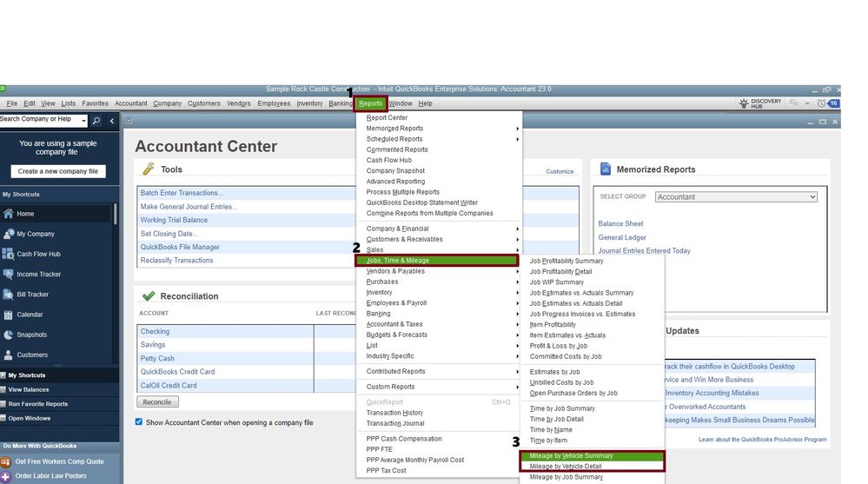
Task: Open My Company shortcut icon
Action: coord(9,234)
